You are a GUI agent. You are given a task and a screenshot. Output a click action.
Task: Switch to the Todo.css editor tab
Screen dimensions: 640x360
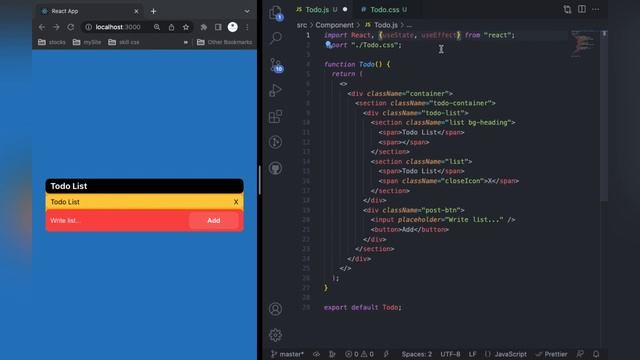[384, 9]
